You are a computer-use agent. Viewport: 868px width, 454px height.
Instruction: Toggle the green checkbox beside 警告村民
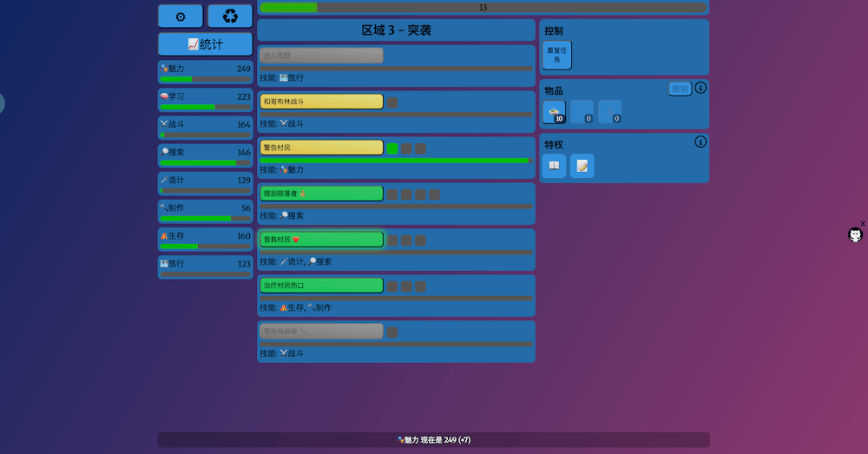click(392, 148)
